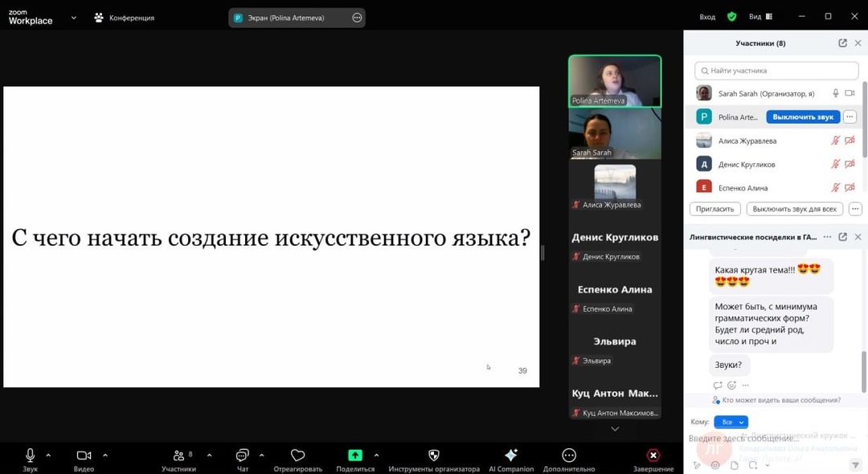Expand the Вид view options menu
Viewport: 868px width, 474px height.
coord(760,17)
